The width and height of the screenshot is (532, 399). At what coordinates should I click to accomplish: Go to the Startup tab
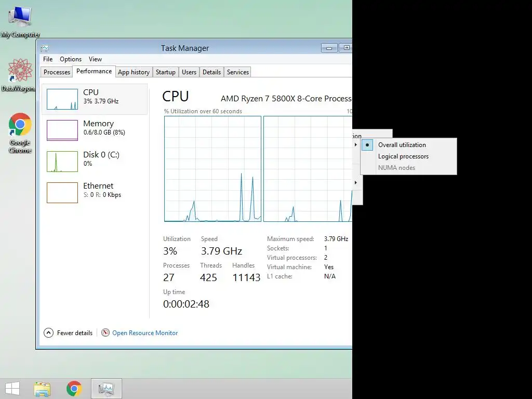click(166, 72)
